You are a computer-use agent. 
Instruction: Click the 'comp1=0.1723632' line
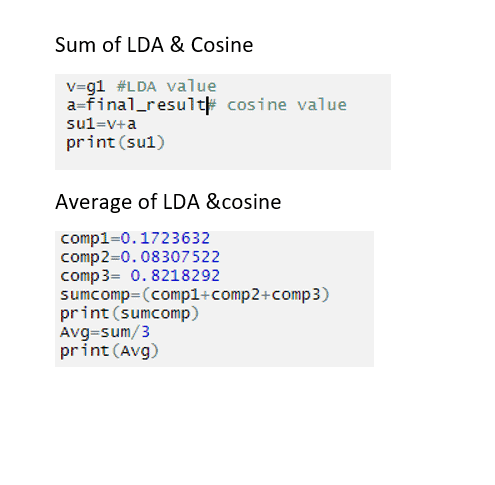coord(135,239)
